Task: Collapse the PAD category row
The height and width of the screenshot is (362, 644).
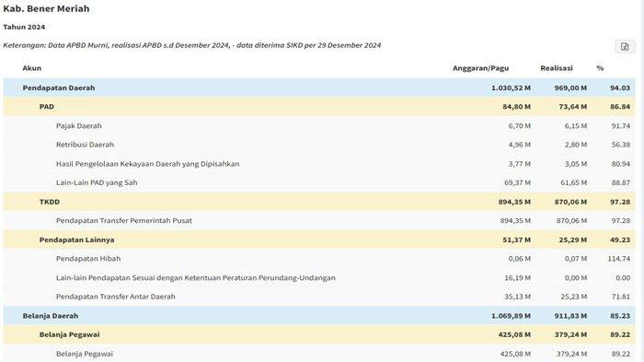Action: [x=319, y=107]
